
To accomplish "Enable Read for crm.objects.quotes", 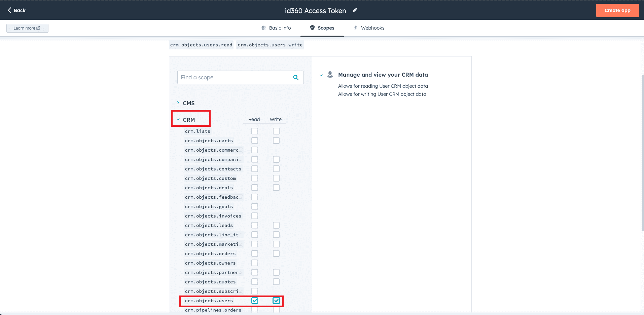I will click(255, 282).
